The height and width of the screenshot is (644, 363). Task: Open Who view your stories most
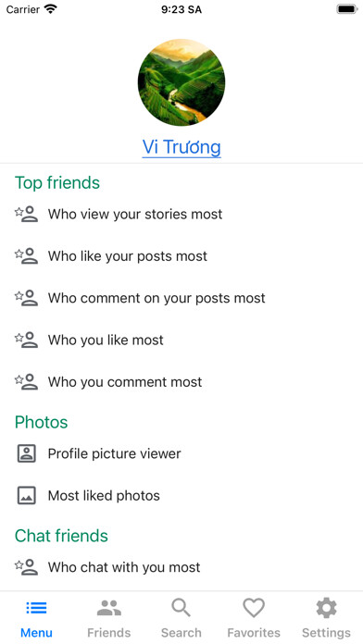(x=181, y=214)
